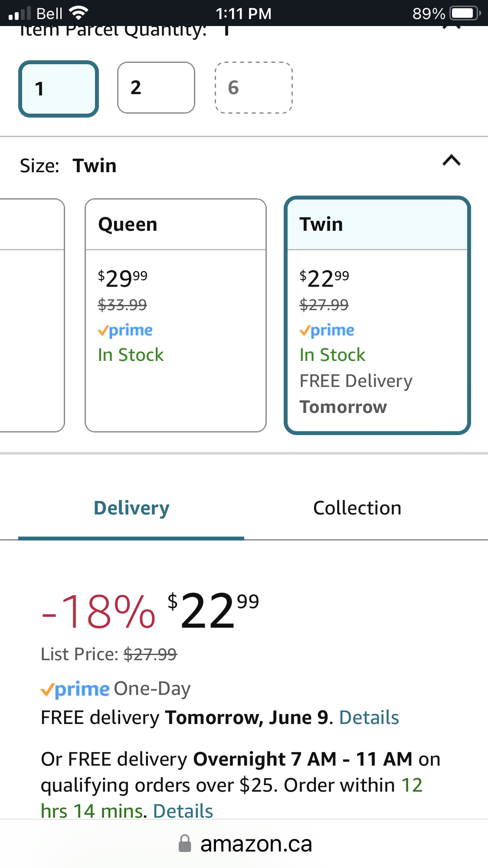Tap the Prime One-Day badge
The height and width of the screenshot is (868, 488).
pyautogui.click(x=115, y=689)
